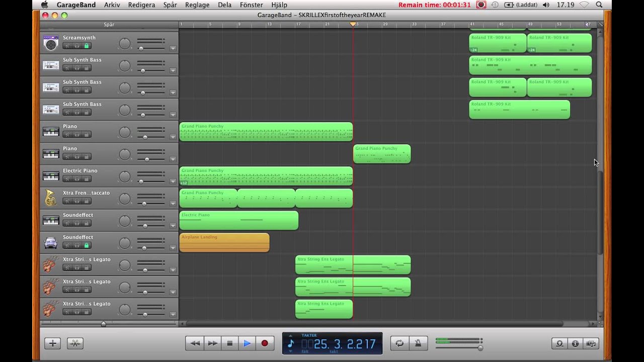This screenshot has width=644, height=362.
Task: Solo the Xtra Fren...taccato track
Action: (x=76, y=201)
